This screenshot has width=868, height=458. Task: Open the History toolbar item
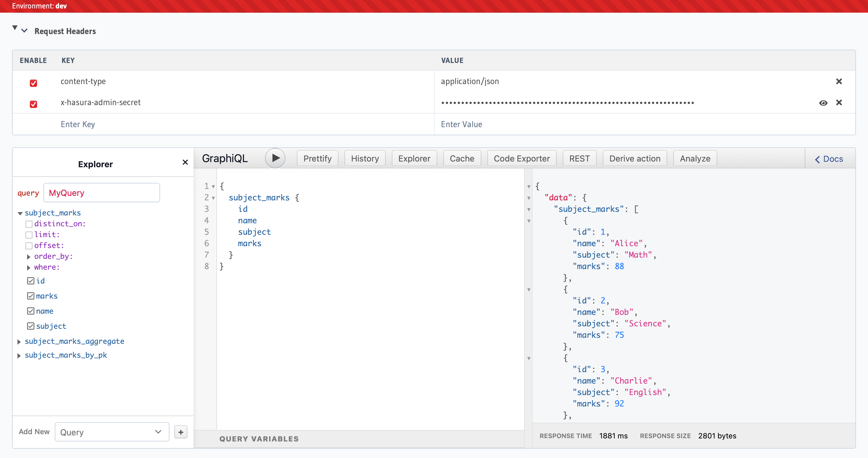tap(365, 158)
